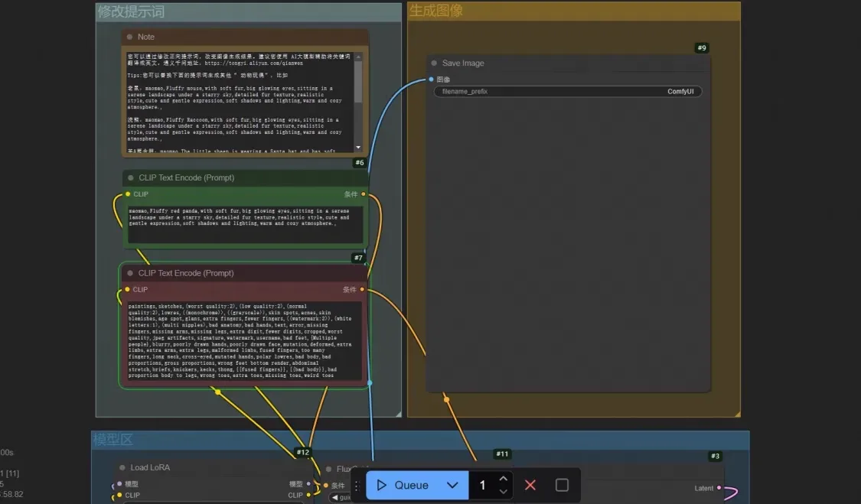The image size is (861, 504).
Task: Click the #9 node ID badge
Action: pos(702,47)
